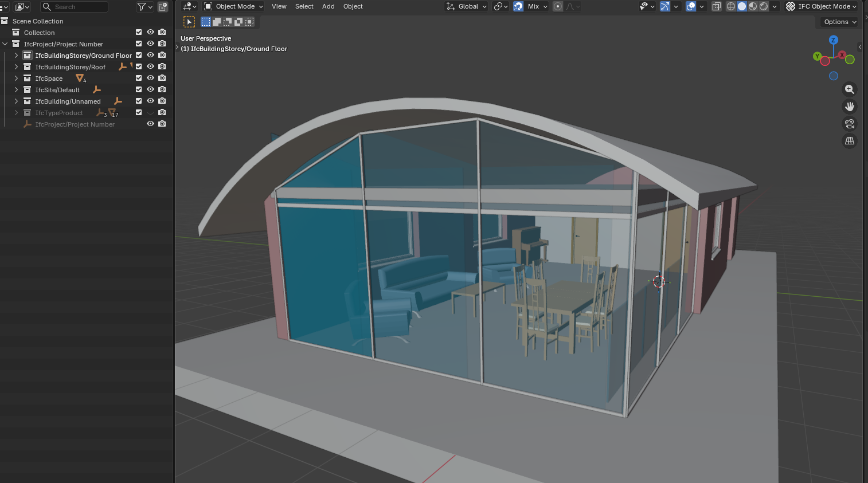Uncheck IfcSpace collection exclusion checkbox
Viewport: 868px width, 483px height.
[138, 78]
